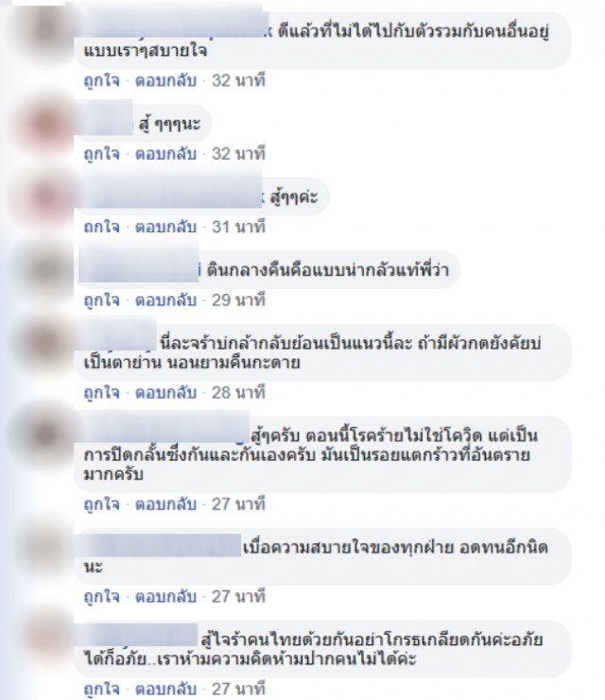Screen dimensions: 605x700
Task: Reply to the สู้ๆๆค่ะ comment
Action: (x=165, y=228)
